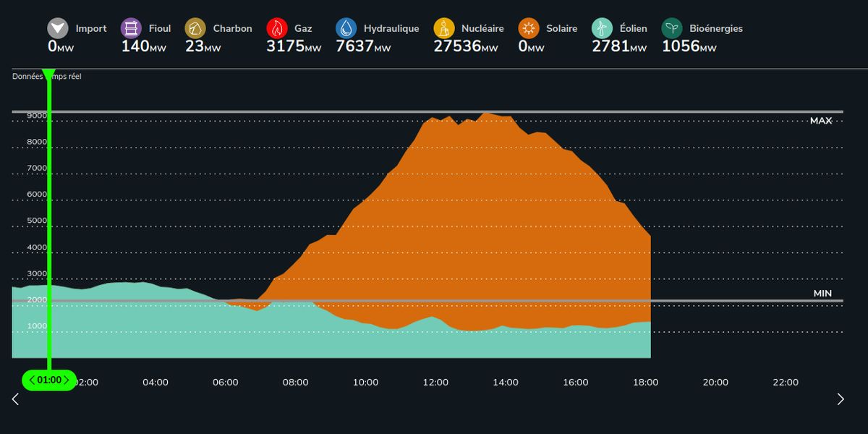Click the MIN threshold label
The width and height of the screenshot is (868, 434).
[x=822, y=294]
